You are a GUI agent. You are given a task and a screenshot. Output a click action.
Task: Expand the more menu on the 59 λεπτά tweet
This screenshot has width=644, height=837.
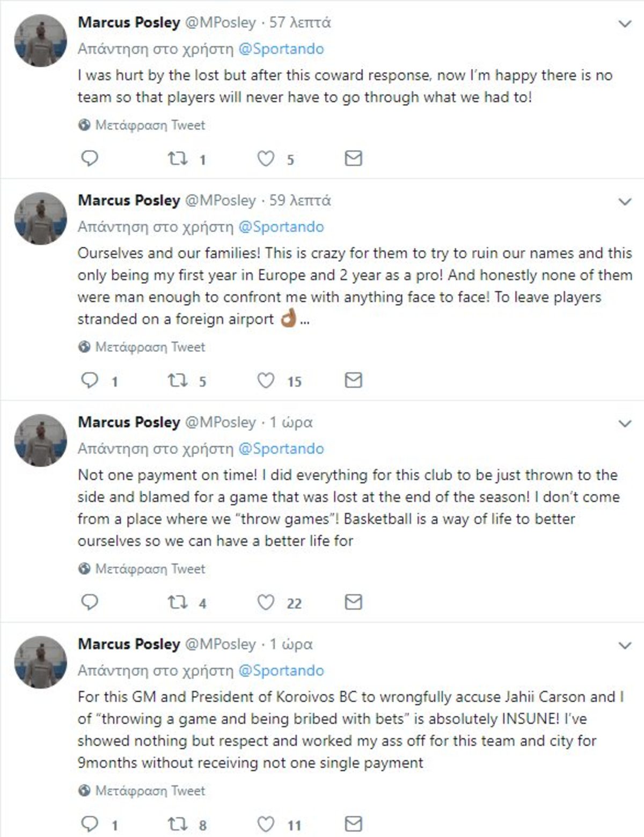625,202
